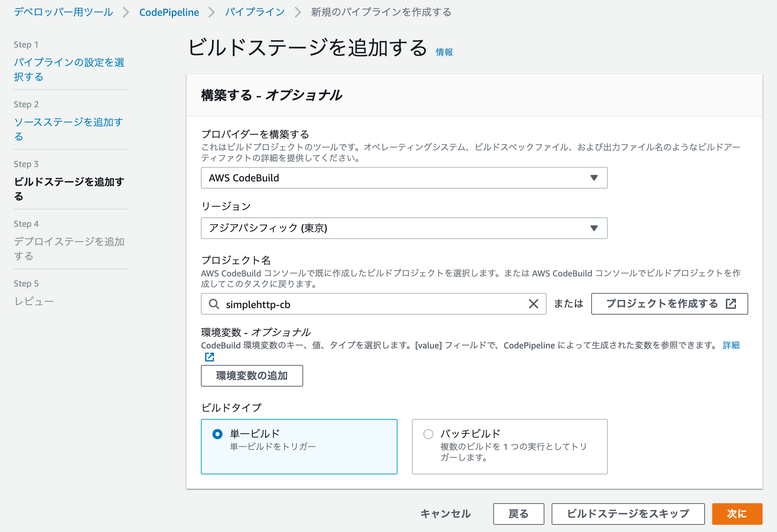
Task: Click inside the simplehttp-cb project name field
Action: tap(360, 304)
